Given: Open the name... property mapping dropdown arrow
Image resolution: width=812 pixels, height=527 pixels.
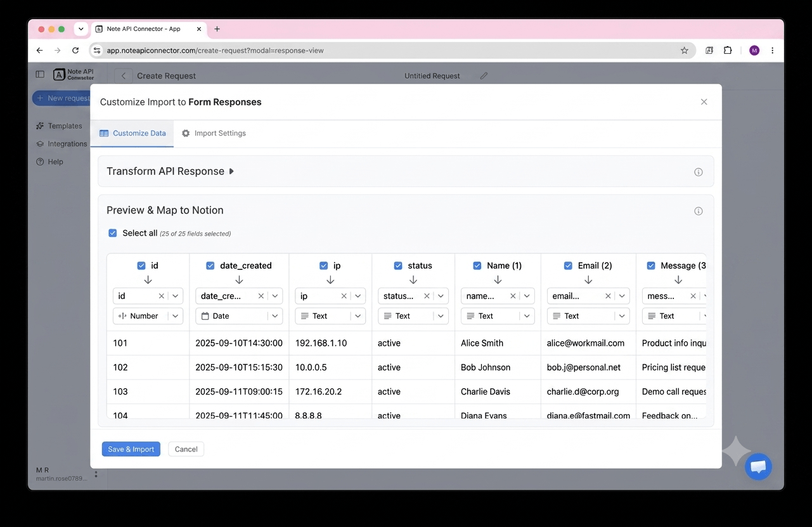Looking at the screenshot, I should tap(527, 296).
